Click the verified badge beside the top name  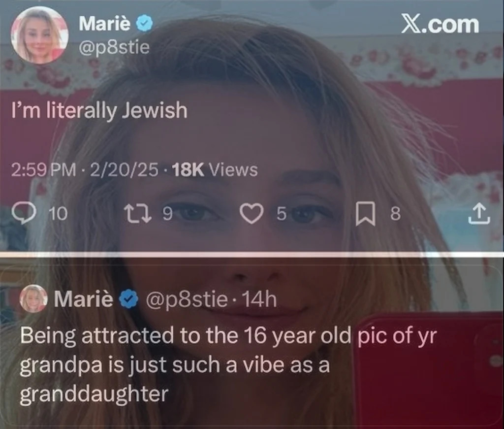[x=144, y=23]
